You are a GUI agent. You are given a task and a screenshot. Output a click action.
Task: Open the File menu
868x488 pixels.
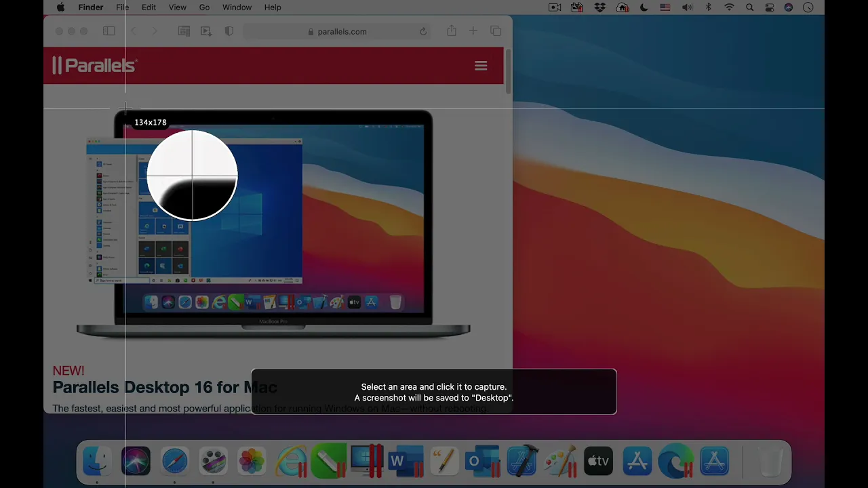click(x=122, y=7)
